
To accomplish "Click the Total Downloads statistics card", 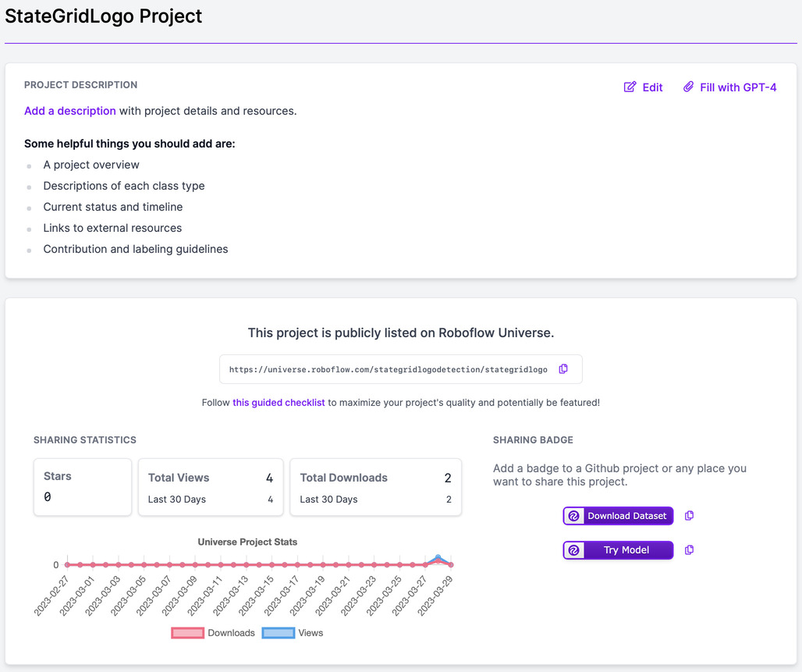I will click(375, 487).
